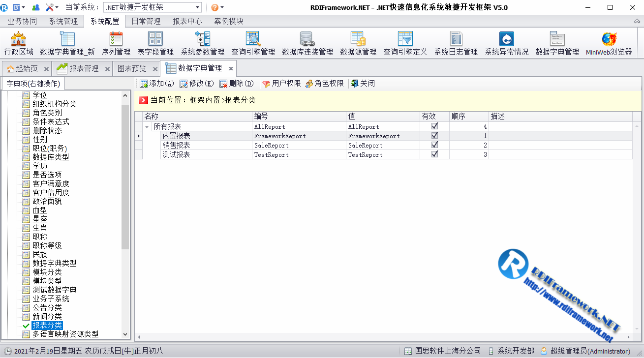Open 表字段管理 table field management

tap(155, 43)
